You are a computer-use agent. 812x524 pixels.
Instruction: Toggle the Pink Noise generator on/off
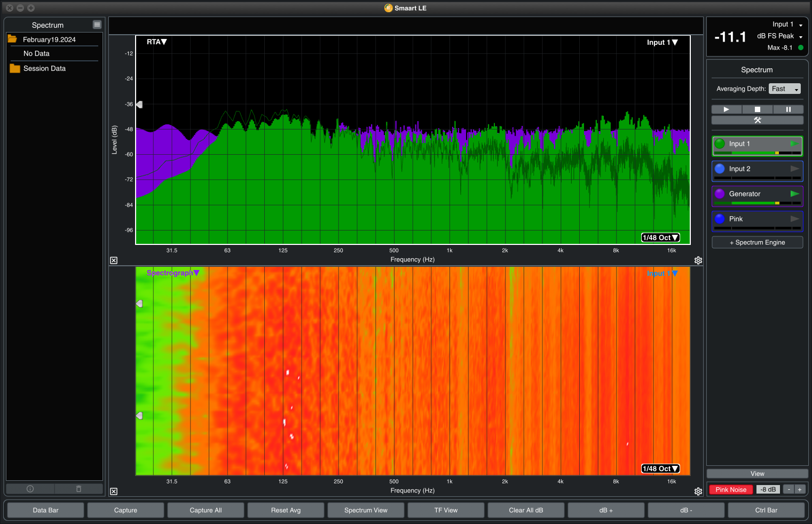731,490
